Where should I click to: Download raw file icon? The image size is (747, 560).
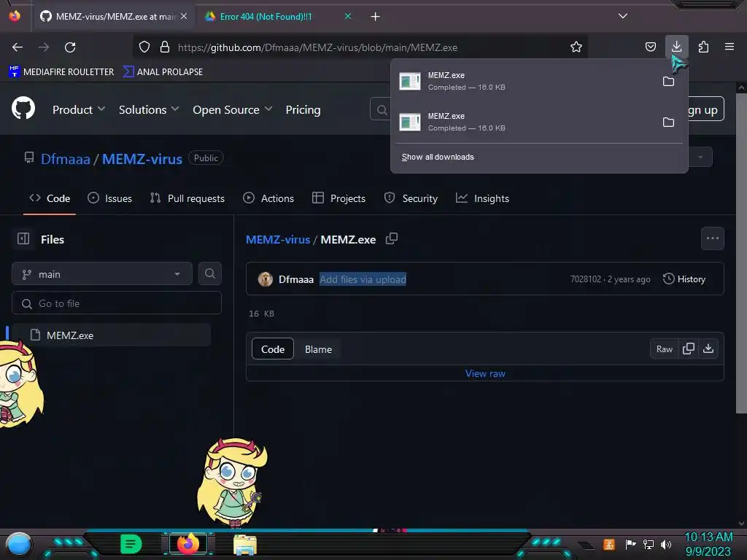tap(708, 349)
